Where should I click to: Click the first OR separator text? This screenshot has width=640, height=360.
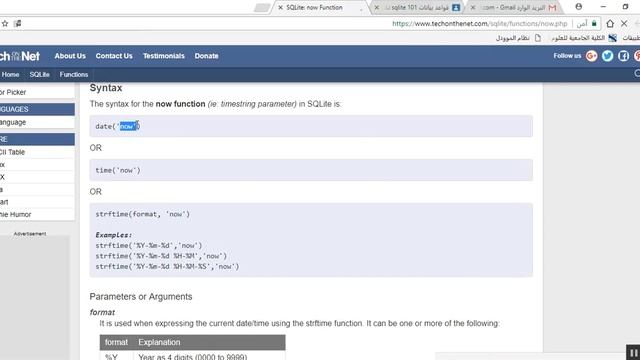pos(96,148)
